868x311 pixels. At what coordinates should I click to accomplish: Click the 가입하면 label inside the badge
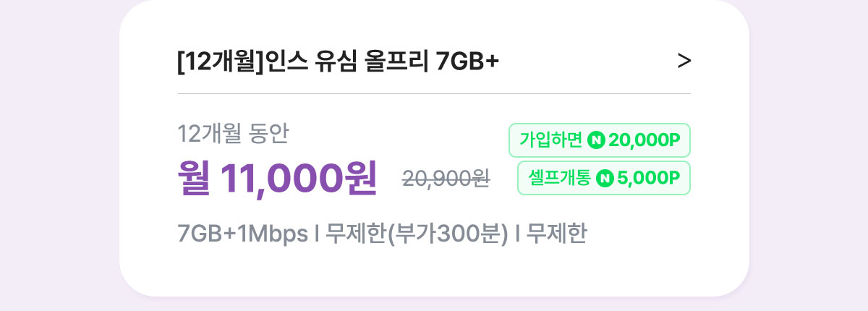click(550, 140)
